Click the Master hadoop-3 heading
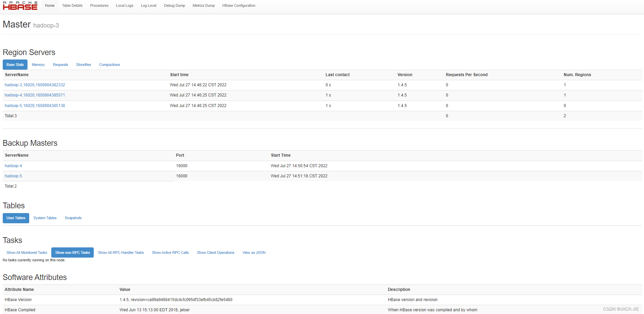The width and height of the screenshot is (644, 314). 31,24
